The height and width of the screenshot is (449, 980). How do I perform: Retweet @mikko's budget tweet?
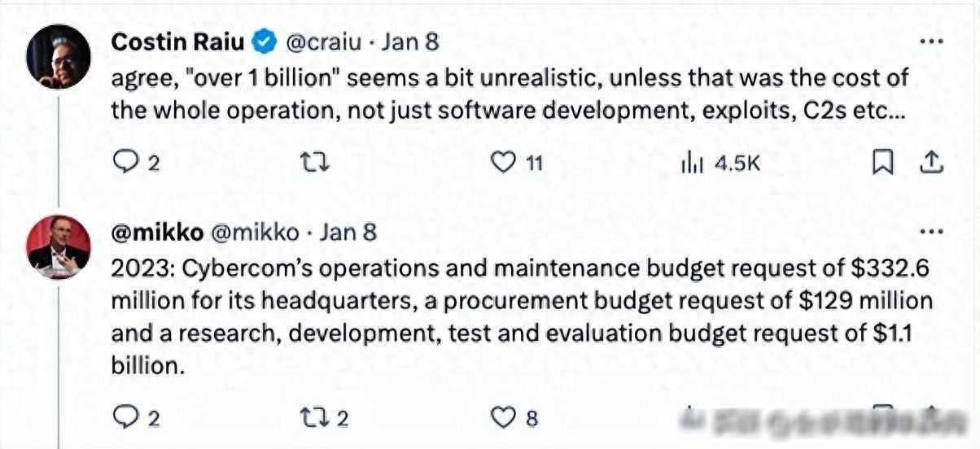point(313,418)
